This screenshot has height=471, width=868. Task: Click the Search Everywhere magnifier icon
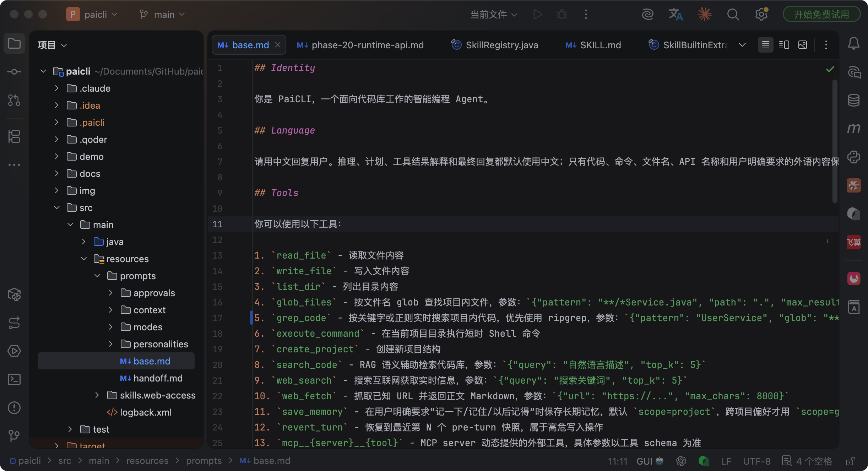point(733,15)
